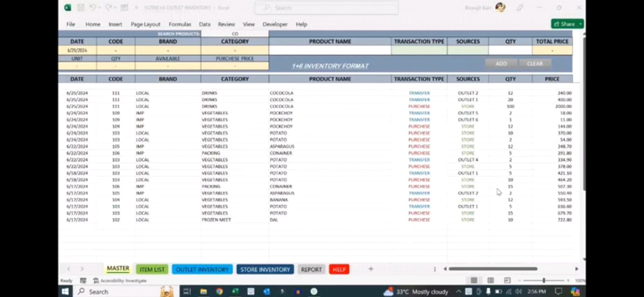Click the Save icon in the title bar
Viewport: 644px width, 297px height.
(80, 8)
